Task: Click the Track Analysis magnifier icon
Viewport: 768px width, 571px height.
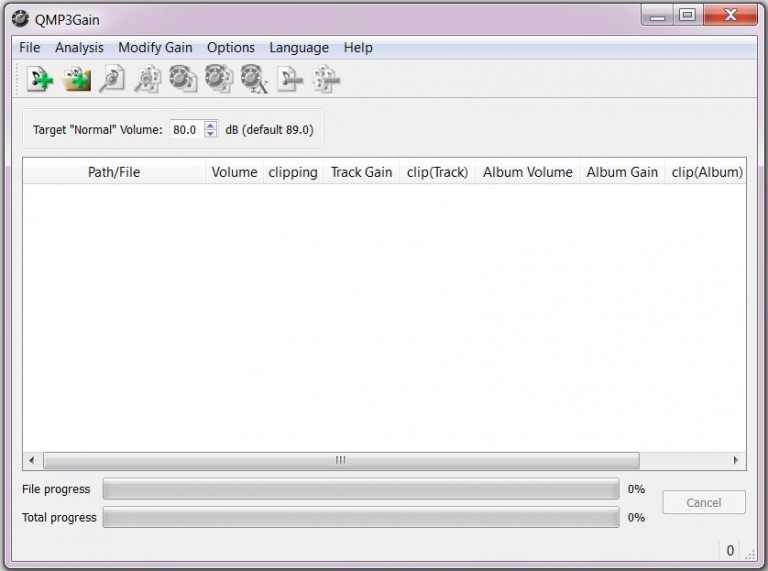Action: (112, 79)
